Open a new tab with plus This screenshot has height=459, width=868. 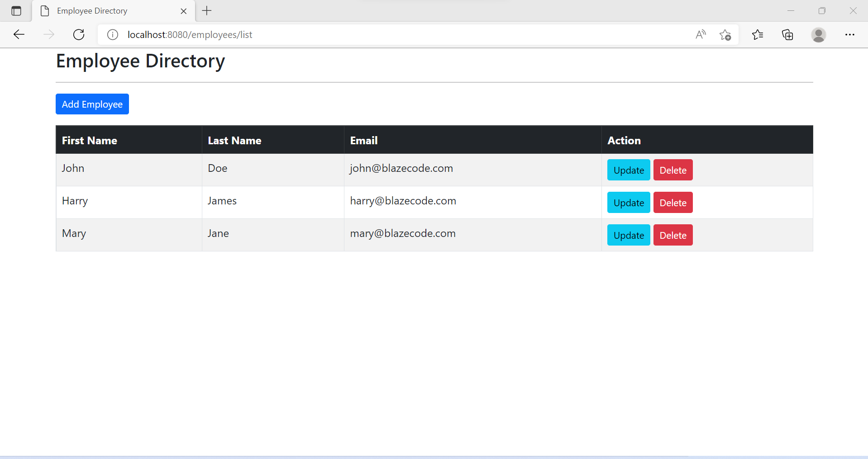(x=207, y=11)
